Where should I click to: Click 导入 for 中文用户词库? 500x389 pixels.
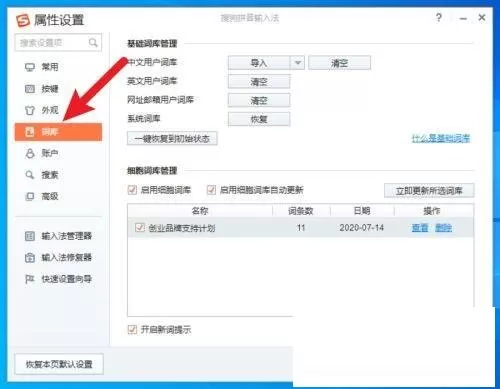point(259,63)
